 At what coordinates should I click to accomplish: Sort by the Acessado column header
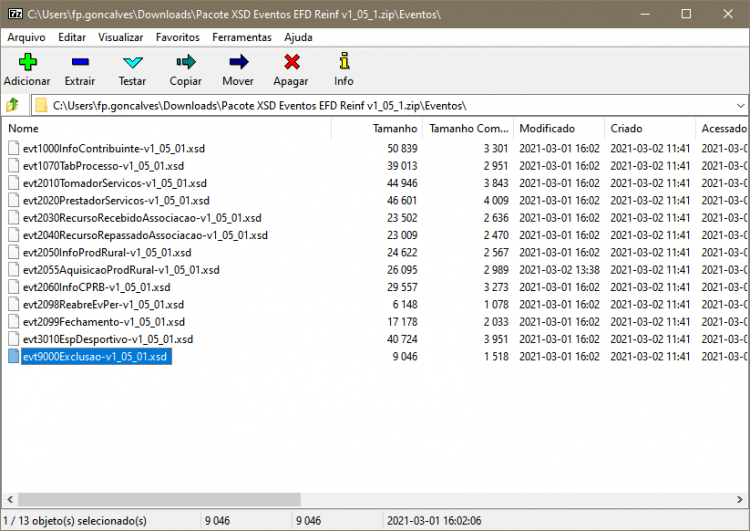point(722,128)
